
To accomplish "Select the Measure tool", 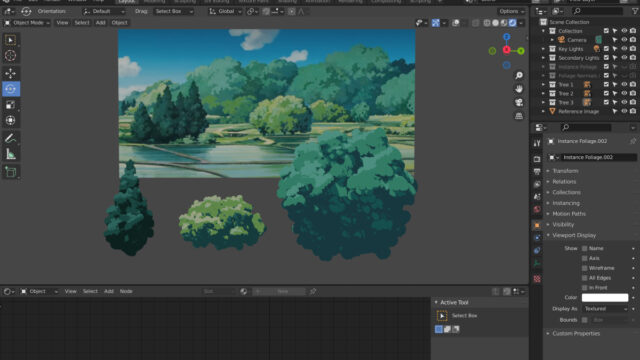I will 11,154.
